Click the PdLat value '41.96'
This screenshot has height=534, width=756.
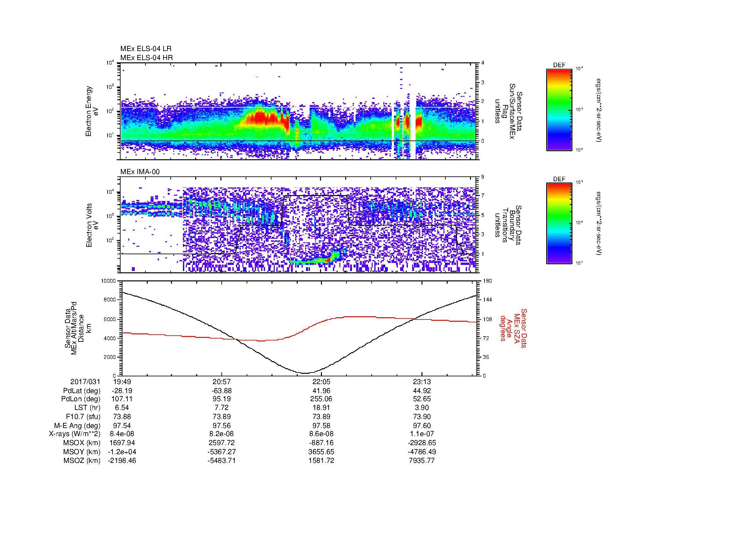(321, 391)
